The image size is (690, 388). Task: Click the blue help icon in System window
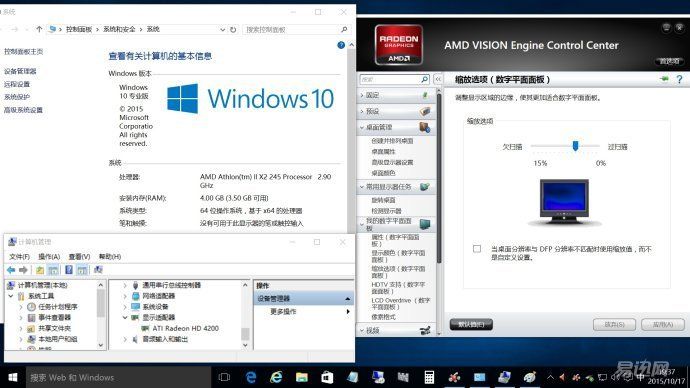click(341, 45)
